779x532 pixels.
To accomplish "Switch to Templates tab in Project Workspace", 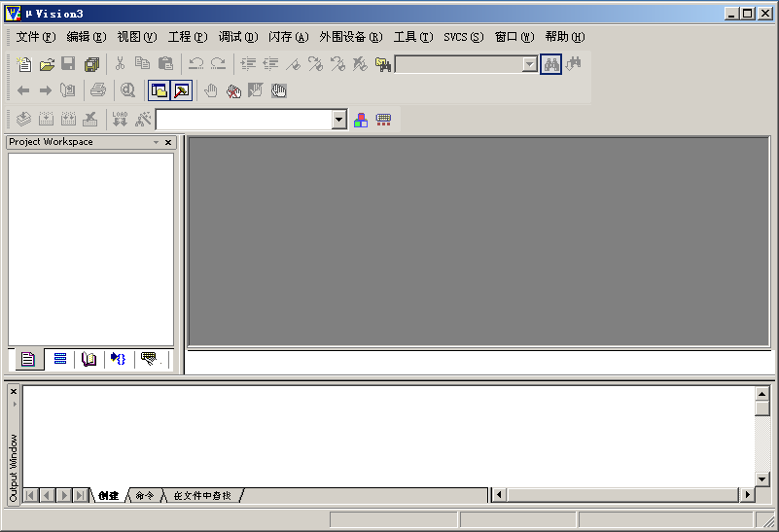I will tap(149, 359).
